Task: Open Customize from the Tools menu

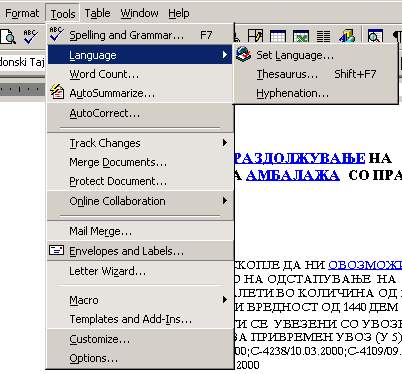Action: tap(140, 339)
